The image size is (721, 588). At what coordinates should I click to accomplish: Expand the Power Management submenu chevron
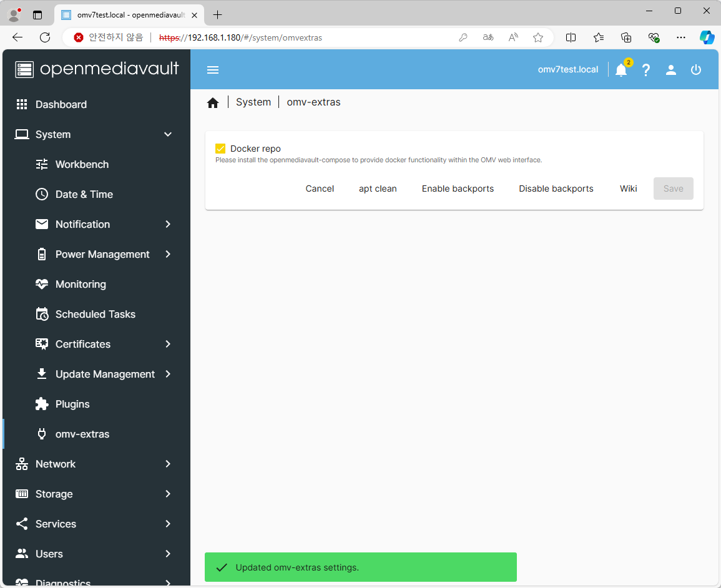pyautogui.click(x=168, y=254)
